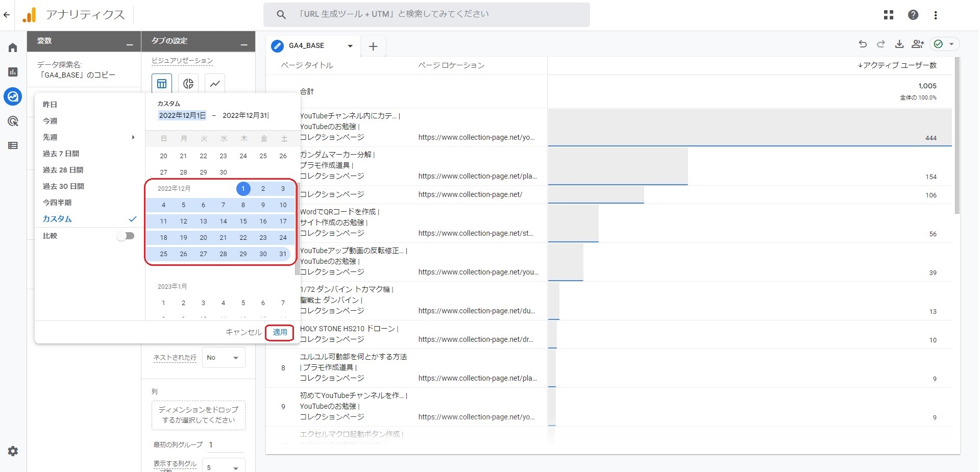
Task: Open Admin gear icon at bottom left
Action: tap(13, 451)
